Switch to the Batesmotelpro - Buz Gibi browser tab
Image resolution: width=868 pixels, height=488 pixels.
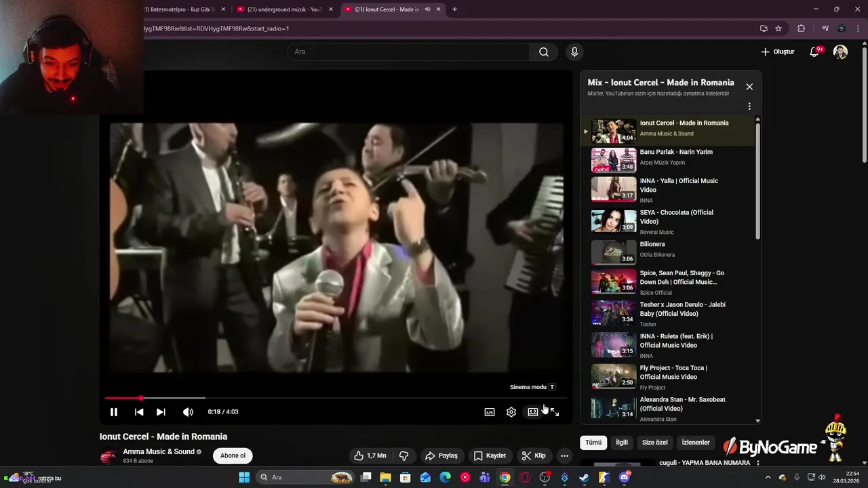[178, 9]
